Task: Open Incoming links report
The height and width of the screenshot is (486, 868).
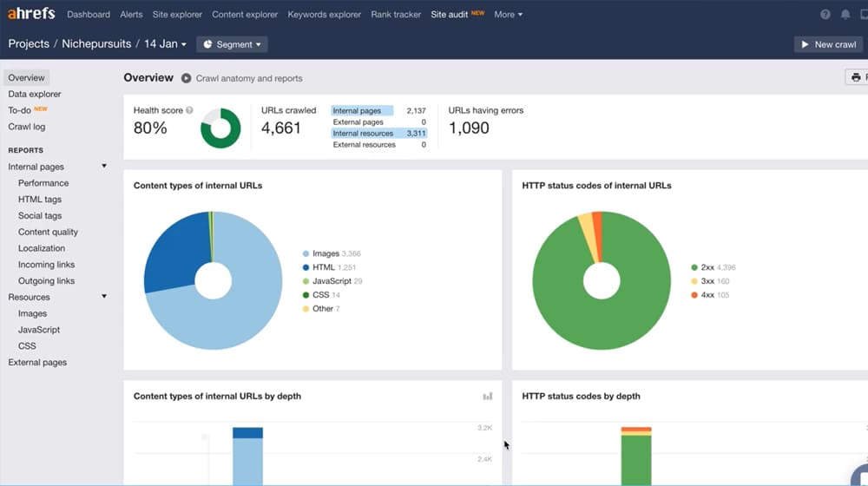Action: pos(46,265)
